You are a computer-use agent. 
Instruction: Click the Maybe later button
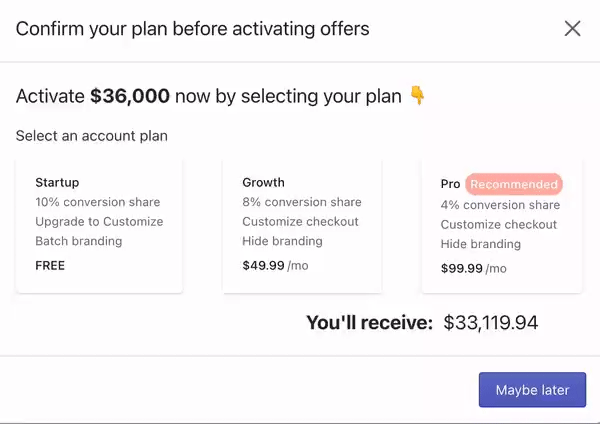(x=532, y=390)
